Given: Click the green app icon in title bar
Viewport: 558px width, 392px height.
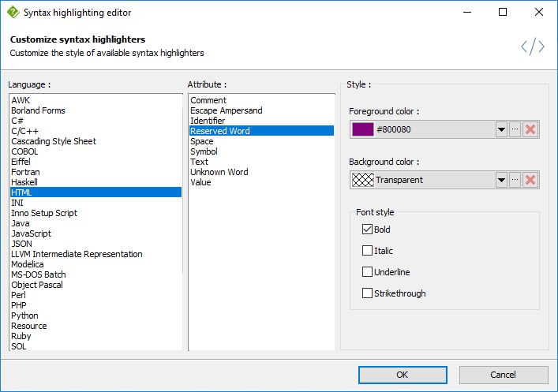Looking at the screenshot, I should pyautogui.click(x=13, y=12).
